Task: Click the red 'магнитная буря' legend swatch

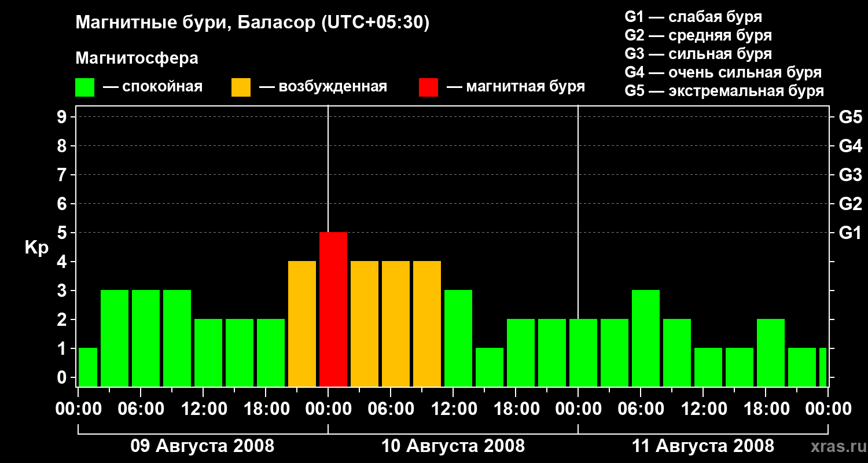Action: coord(429,87)
